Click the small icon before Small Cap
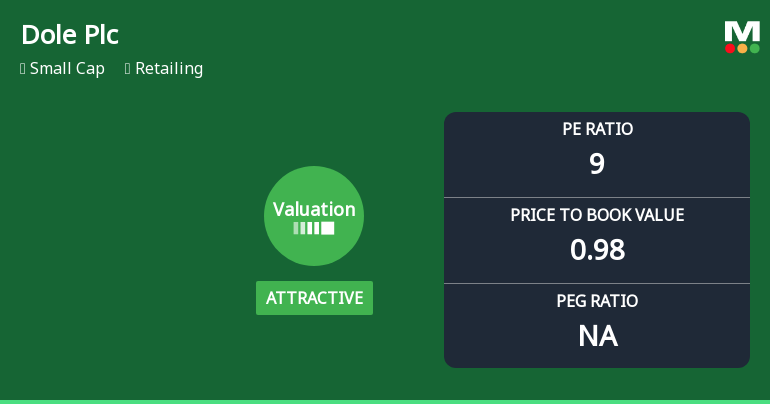This screenshot has height=404, width=770. coord(23,69)
